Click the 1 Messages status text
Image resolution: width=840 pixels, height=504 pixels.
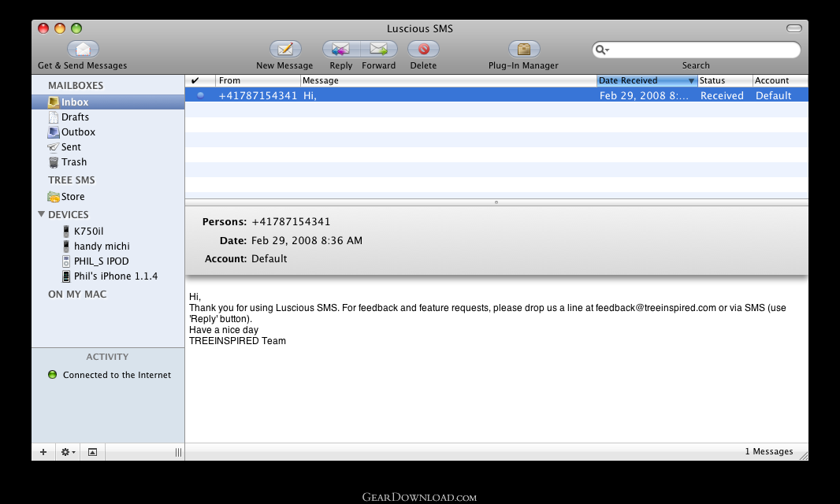tap(769, 451)
